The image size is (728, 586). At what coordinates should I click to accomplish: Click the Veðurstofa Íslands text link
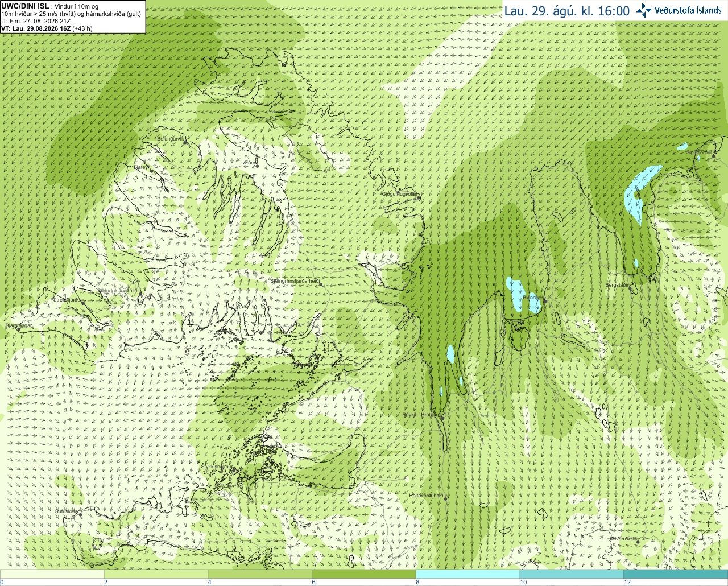(x=688, y=10)
